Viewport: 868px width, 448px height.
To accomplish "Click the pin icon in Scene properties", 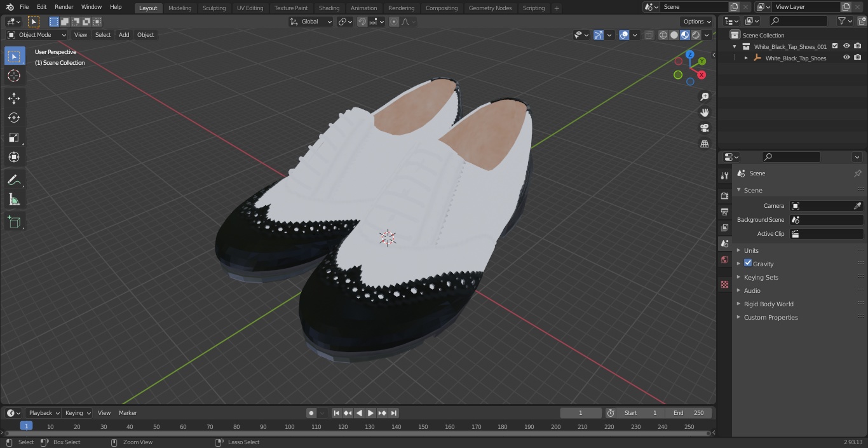I will coord(857,173).
